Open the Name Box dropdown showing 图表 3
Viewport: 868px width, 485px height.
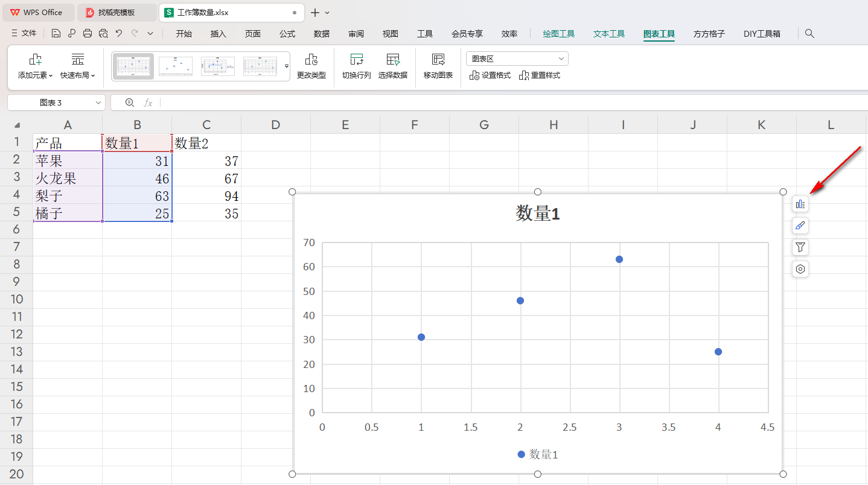click(99, 103)
